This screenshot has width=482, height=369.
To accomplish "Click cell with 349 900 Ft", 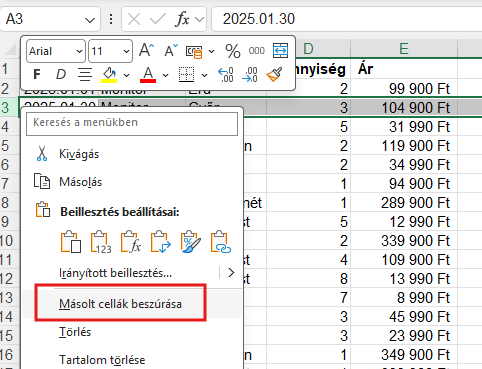I will [404, 355].
